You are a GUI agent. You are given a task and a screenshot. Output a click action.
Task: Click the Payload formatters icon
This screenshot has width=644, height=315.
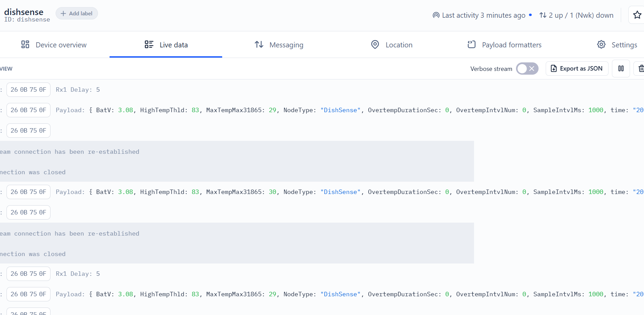point(472,44)
